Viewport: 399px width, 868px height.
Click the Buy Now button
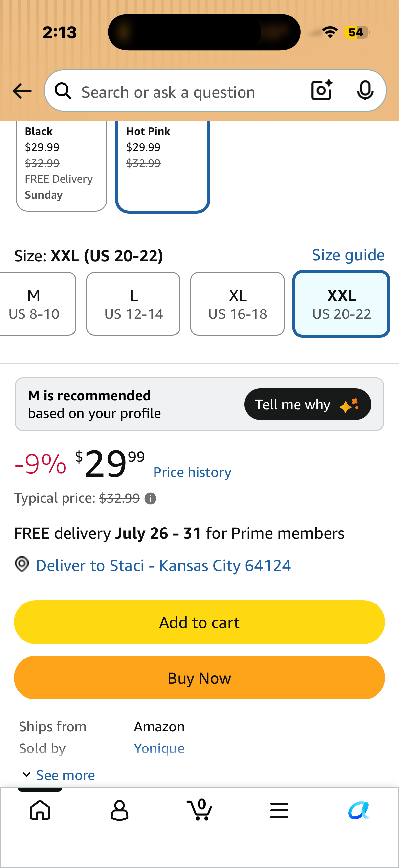[x=199, y=678]
